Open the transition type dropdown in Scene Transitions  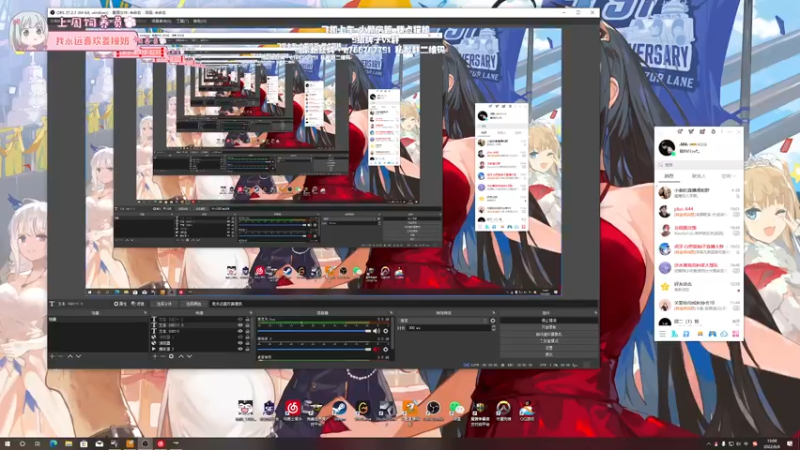[443, 320]
